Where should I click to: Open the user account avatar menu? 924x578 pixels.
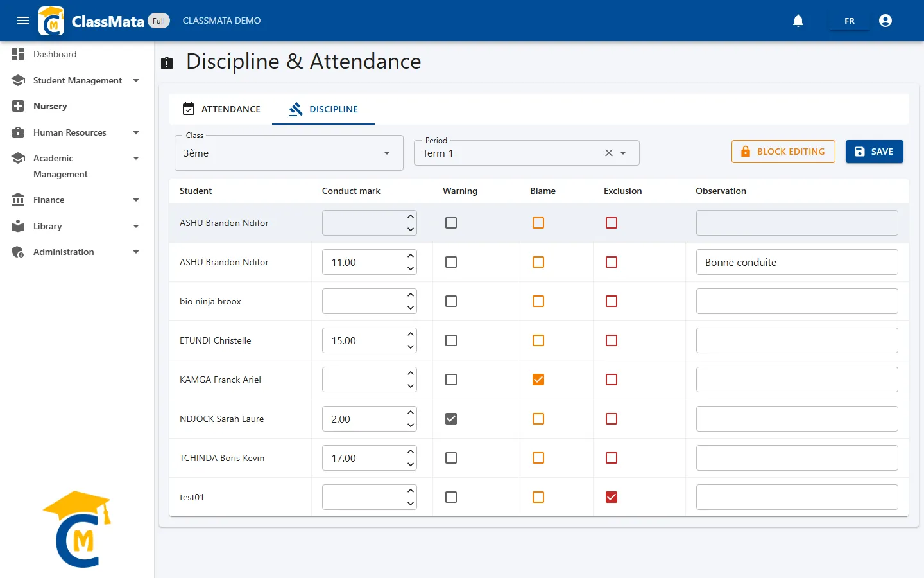(x=886, y=21)
